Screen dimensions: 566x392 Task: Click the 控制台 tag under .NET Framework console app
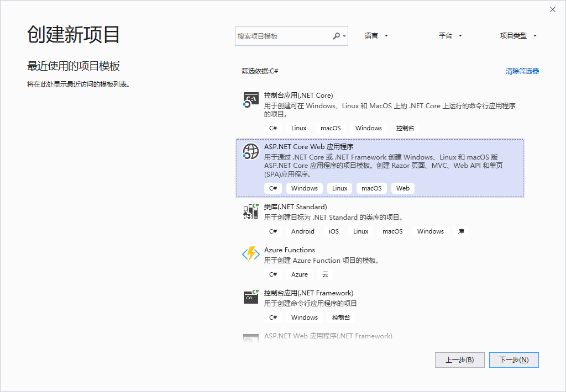point(340,317)
